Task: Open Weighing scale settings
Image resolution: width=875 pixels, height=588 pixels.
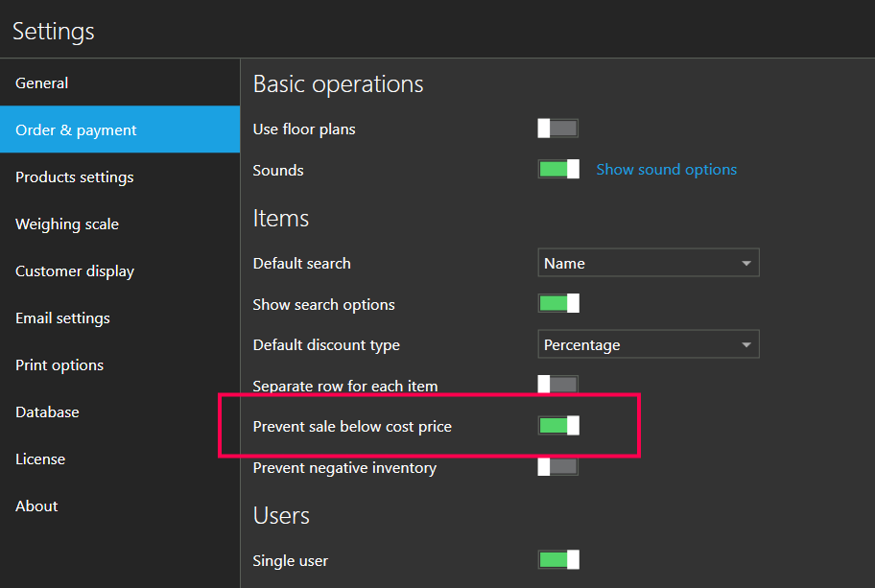Action: tap(67, 224)
